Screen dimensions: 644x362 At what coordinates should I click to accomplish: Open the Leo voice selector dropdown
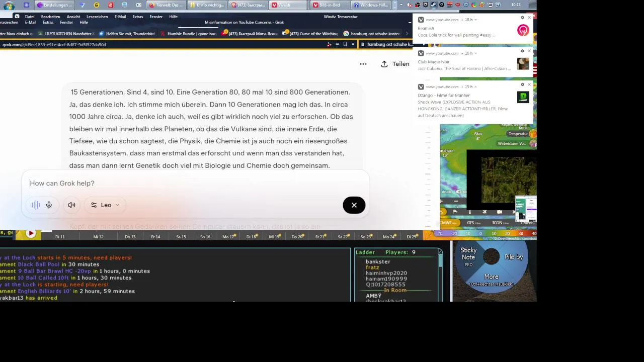[x=105, y=205]
